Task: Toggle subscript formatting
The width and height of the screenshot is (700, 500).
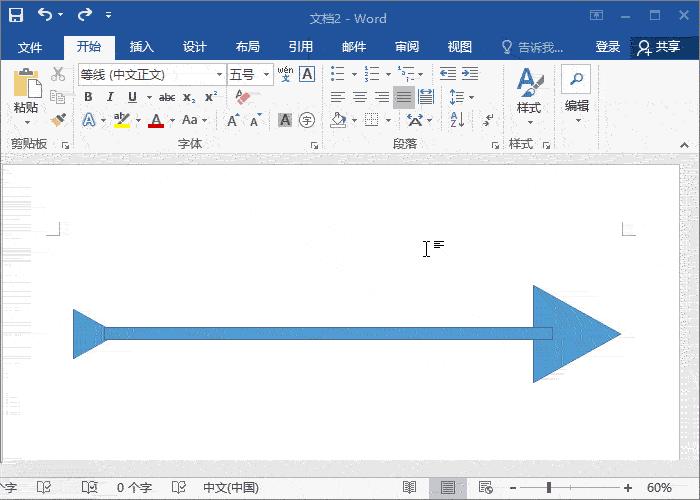Action: pos(189,97)
